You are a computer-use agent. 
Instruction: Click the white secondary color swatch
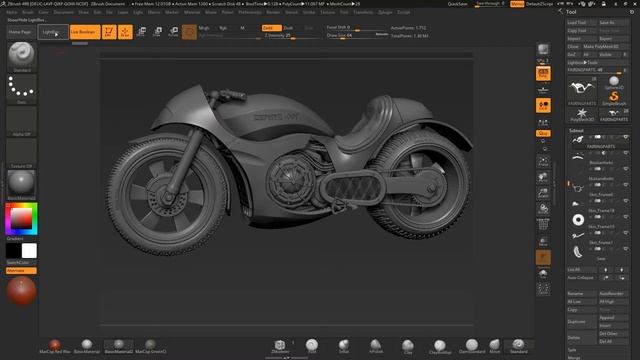(29, 251)
